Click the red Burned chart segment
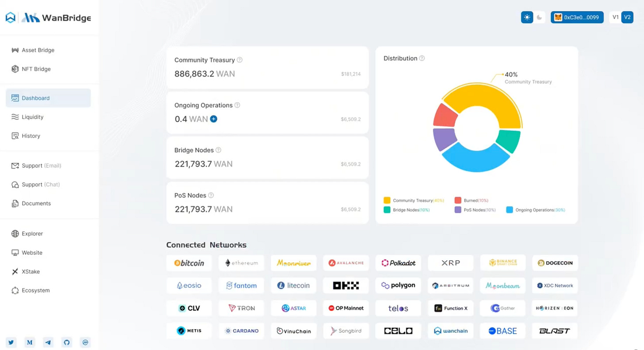The image size is (644, 350). point(445,116)
